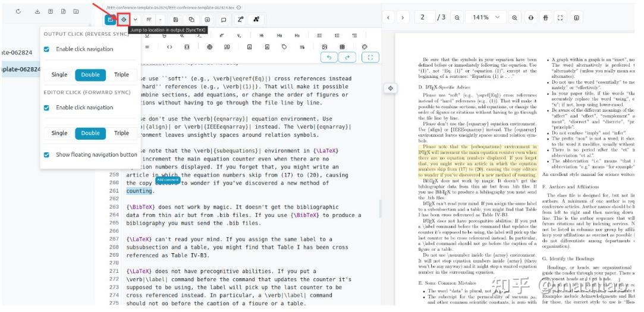644x312 pixels.
Task: Click the blue compile button in editor toolbar
Action: click(110, 19)
